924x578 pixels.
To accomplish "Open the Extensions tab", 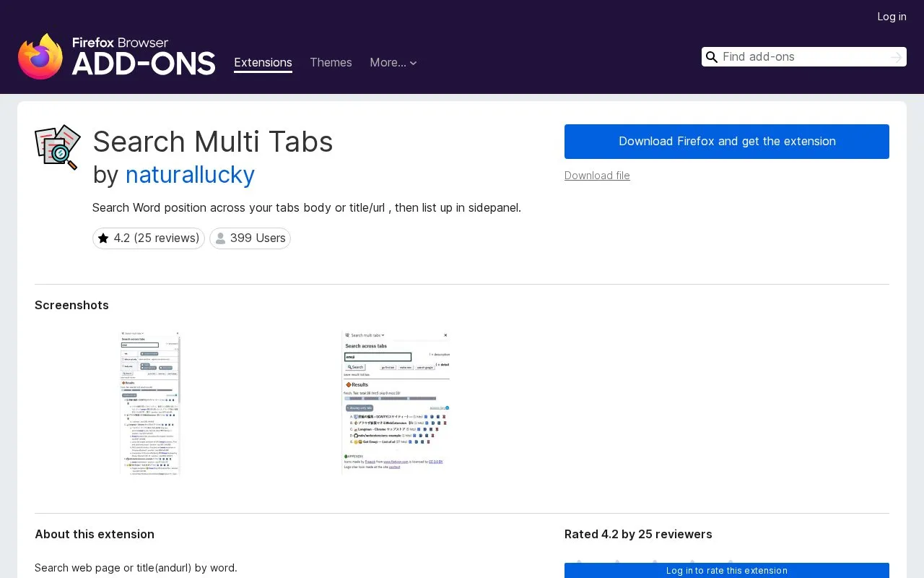I will tap(263, 63).
